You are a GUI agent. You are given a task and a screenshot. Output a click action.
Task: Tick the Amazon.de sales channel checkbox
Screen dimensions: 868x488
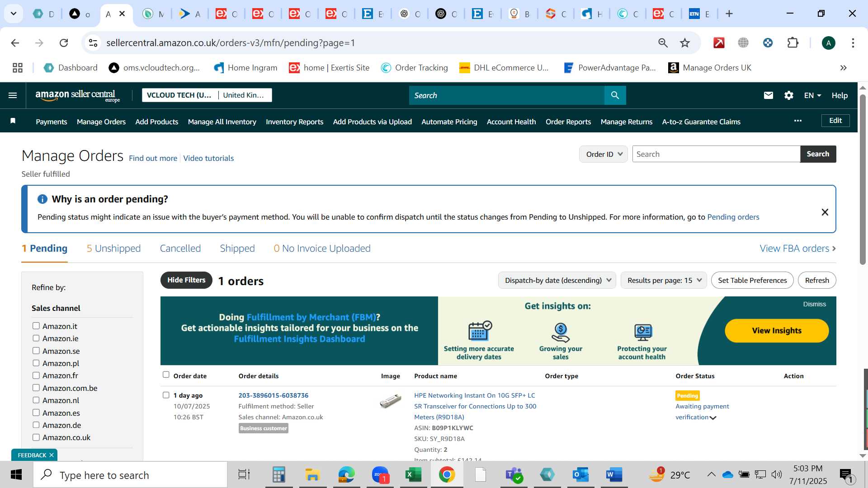coord(36,425)
